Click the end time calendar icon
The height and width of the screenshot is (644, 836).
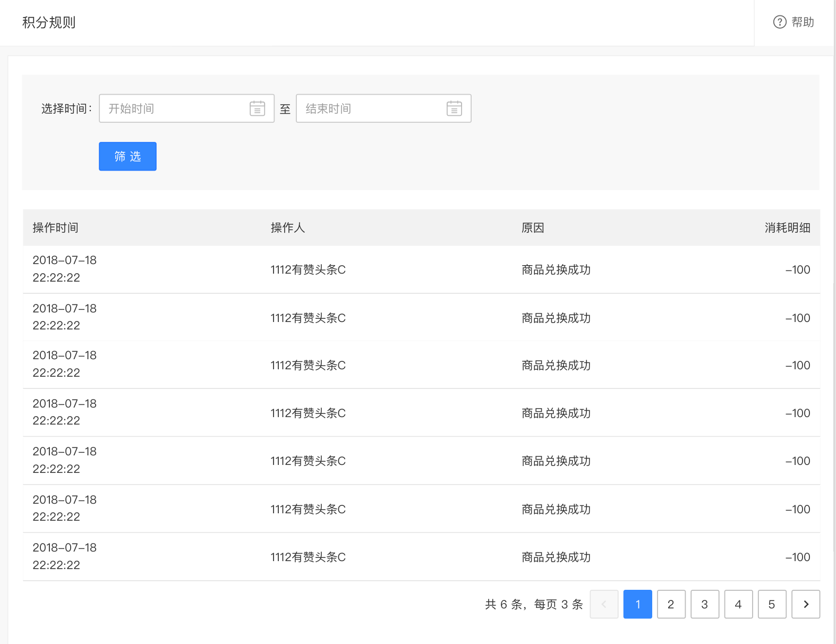(x=454, y=108)
